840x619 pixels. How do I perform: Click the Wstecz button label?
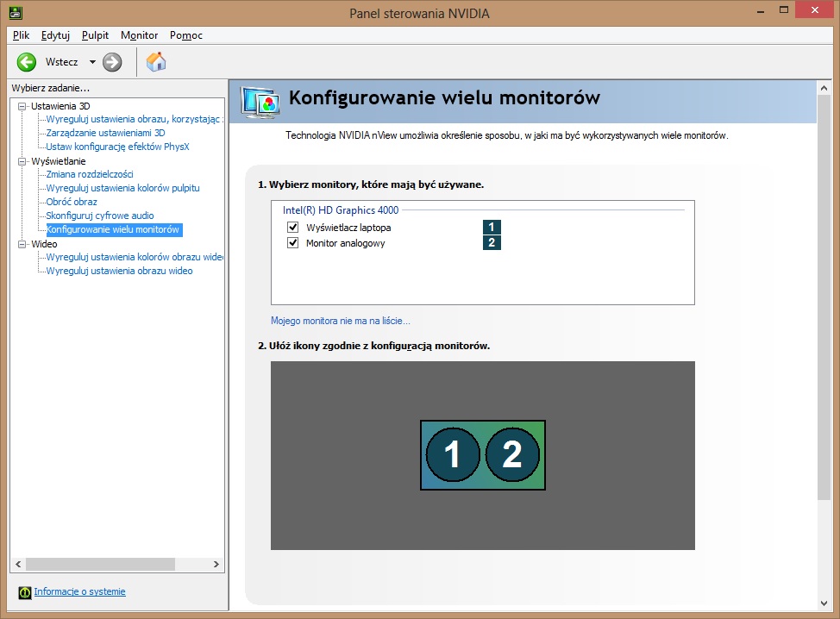tap(61, 62)
